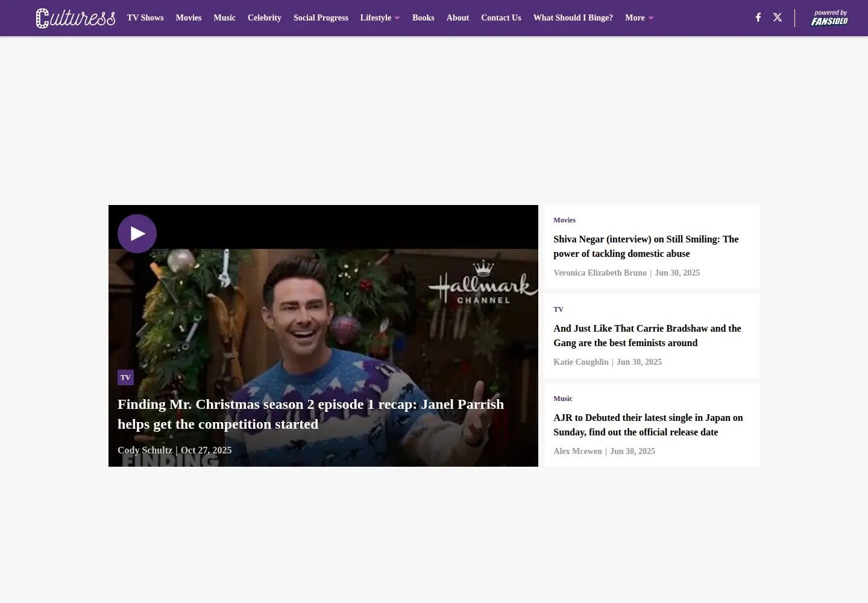View Katie Coughlin's author page

pos(581,362)
